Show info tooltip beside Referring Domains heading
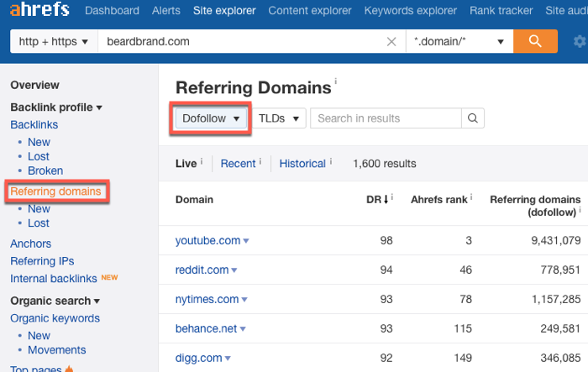The width and height of the screenshot is (588, 372). 336,81
